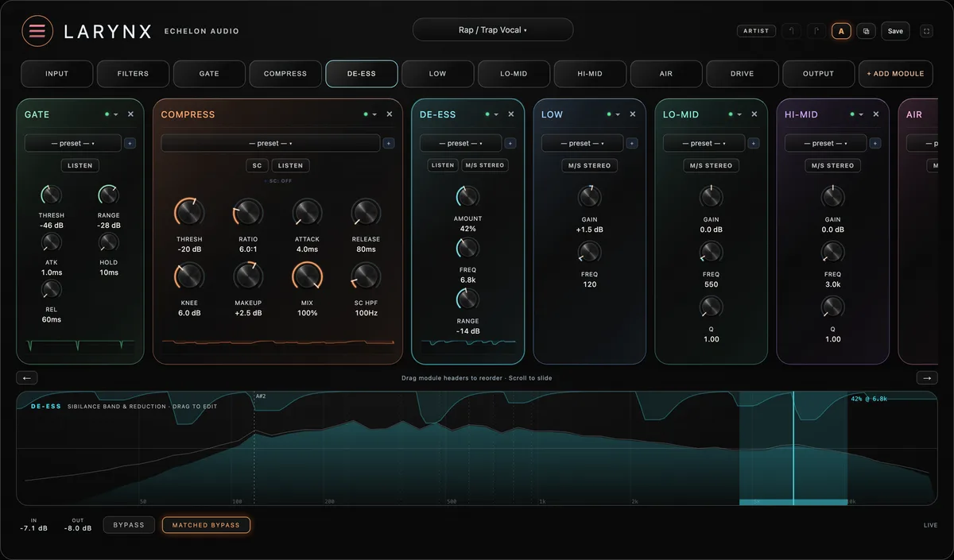Open the Compress preset dropdown

click(271, 144)
